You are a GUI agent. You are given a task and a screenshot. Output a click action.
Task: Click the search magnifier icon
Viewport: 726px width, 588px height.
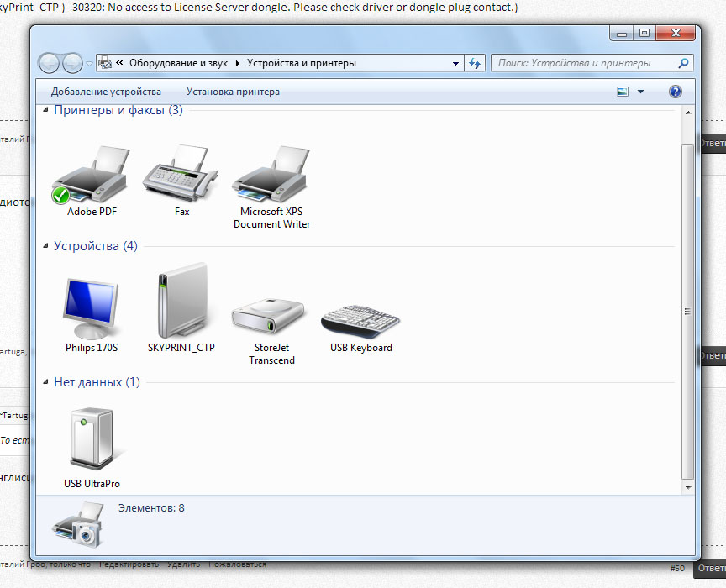tap(683, 64)
